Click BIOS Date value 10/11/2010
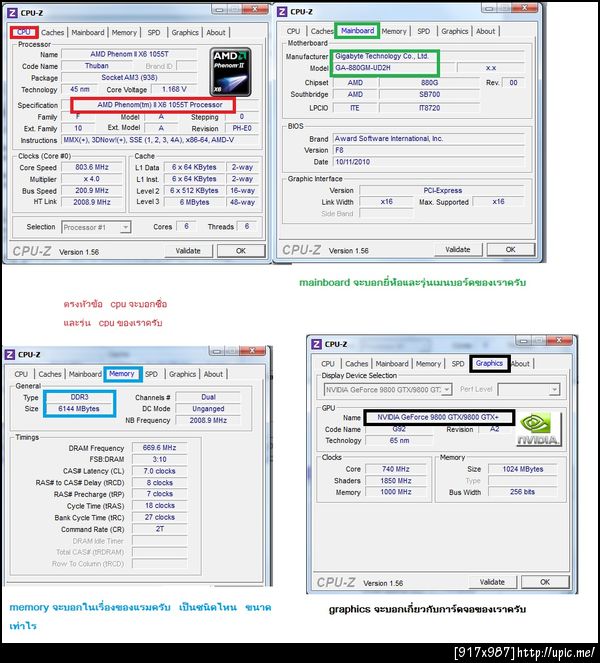The image size is (600, 663). pyautogui.click(x=429, y=162)
